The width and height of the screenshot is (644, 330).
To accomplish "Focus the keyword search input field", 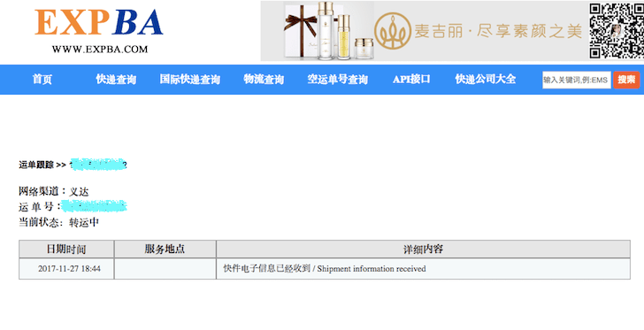I will coord(576,81).
